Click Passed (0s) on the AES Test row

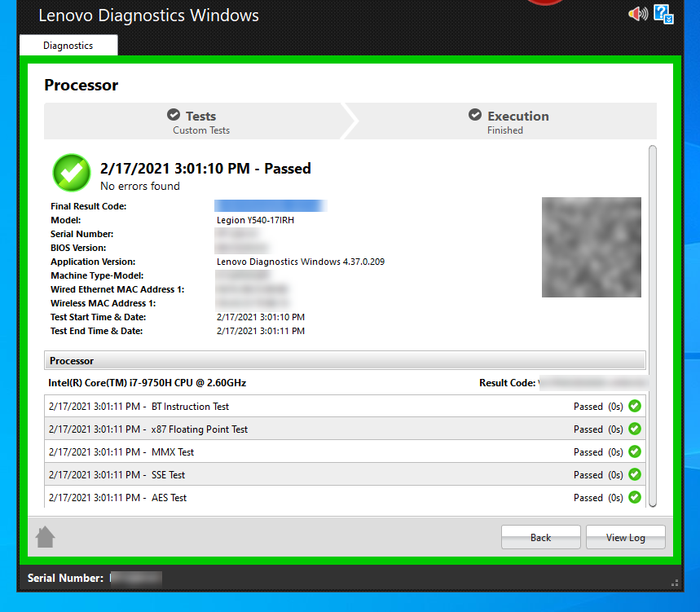[598, 498]
